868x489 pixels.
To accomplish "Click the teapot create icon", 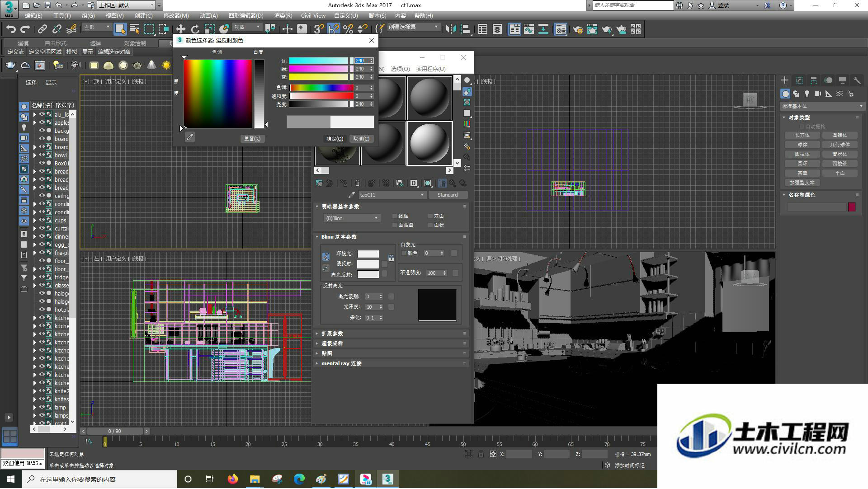I will pyautogui.click(x=10, y=66).
